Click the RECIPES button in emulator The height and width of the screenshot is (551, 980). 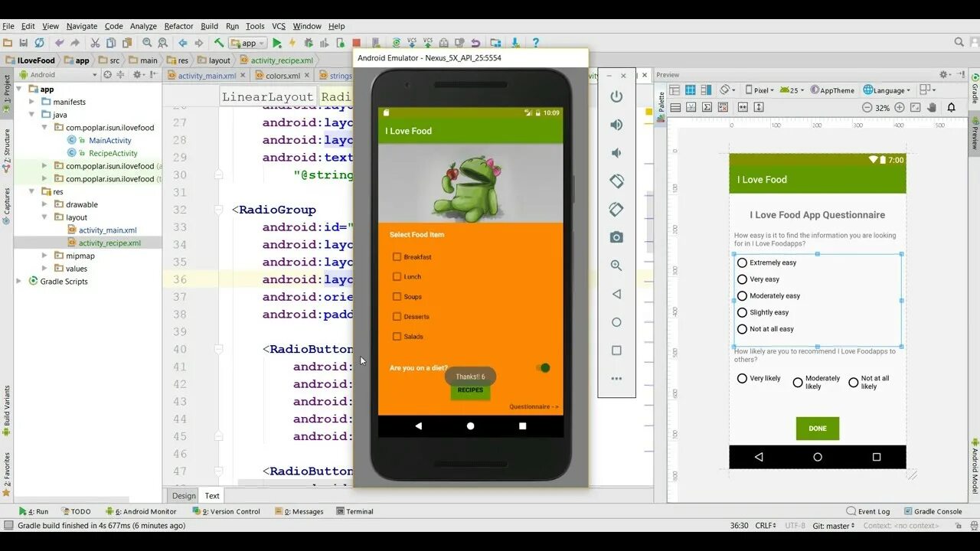[x=470, y=390]
